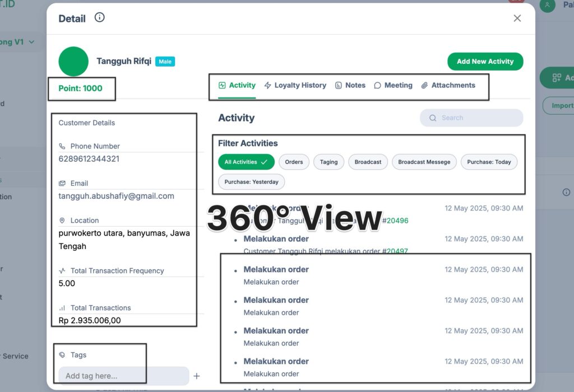Switch to the Loyalty History tab

295,86
